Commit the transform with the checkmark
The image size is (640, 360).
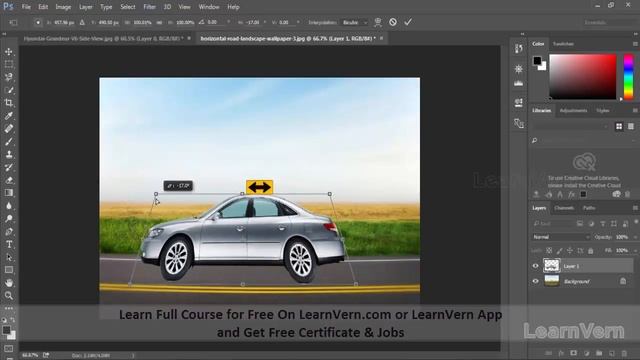click(408, 22)
